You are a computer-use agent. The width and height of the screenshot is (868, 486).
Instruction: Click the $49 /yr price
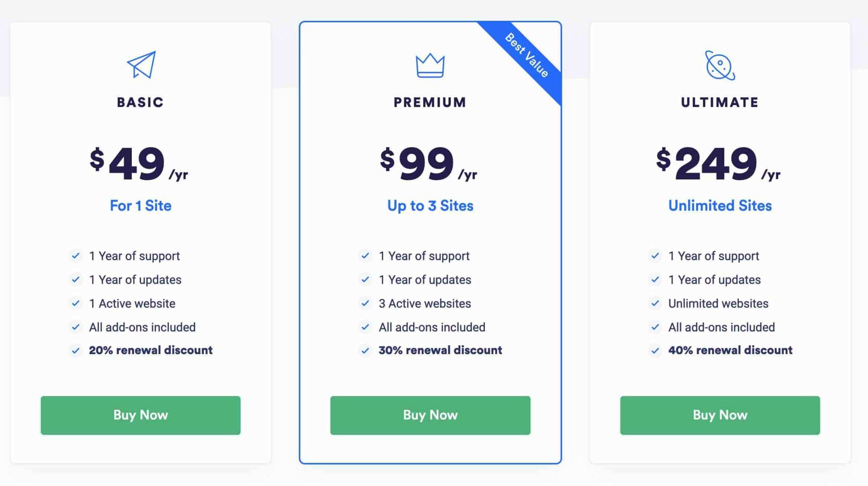point(138,164)
